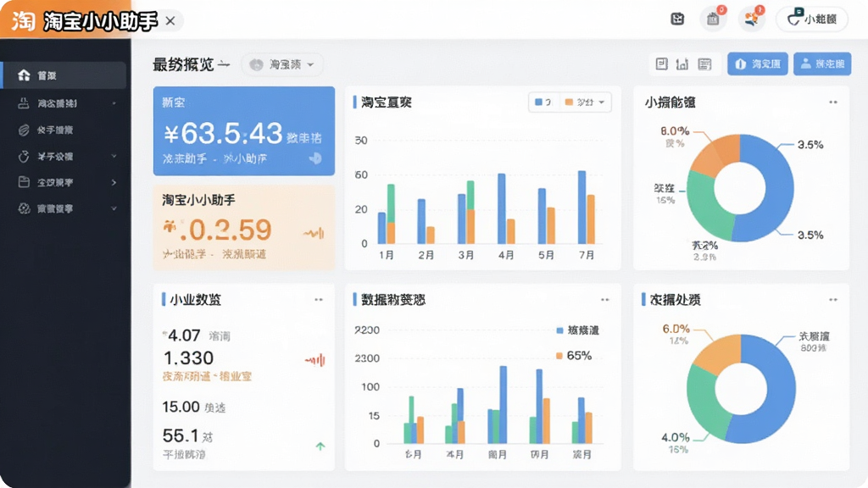Click the red waveform icon beside 1.330
The width and height of the screenshot is (868, 488).
click(x=315, y=361)
